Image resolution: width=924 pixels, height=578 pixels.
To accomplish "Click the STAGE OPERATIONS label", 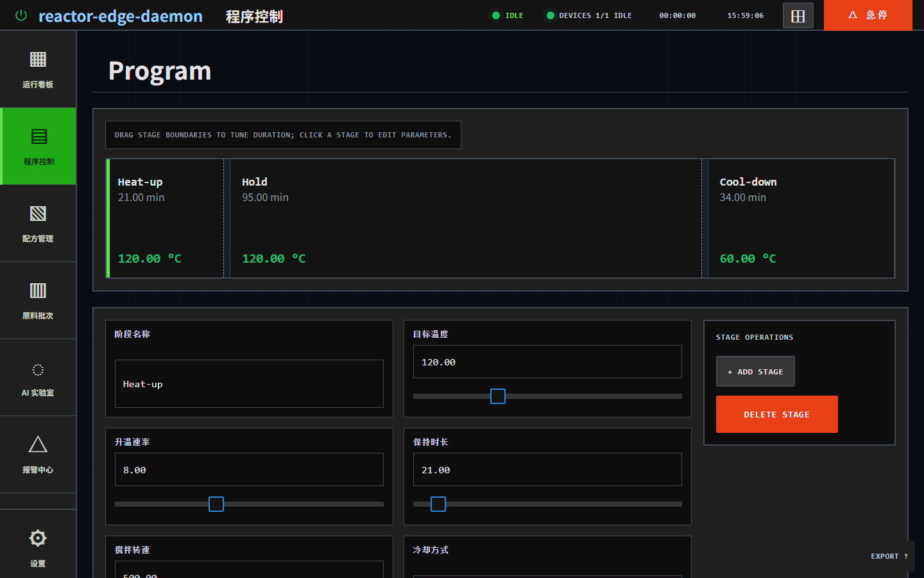I will coord(755,337).
